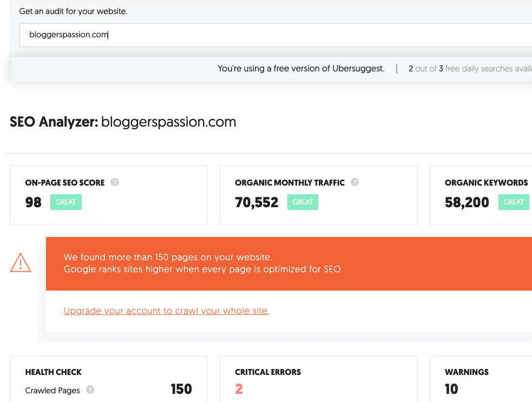Screen dimensions: 532x402
Task: Click help icon next to Organic Monthly Traffic
Action: click(354, 182)
